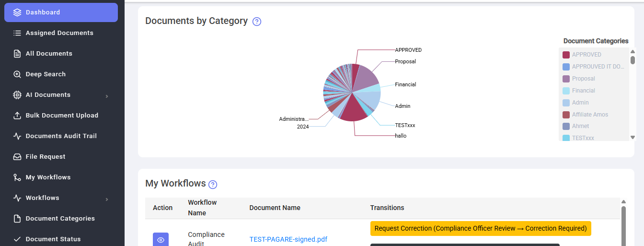644x246 pixels.
Task: Click the Request Correction transition button
Action: 481,229
